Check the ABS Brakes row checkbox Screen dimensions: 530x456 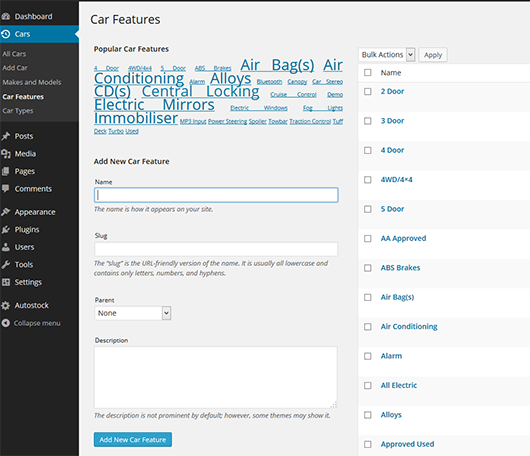click(x=368, y=268)
